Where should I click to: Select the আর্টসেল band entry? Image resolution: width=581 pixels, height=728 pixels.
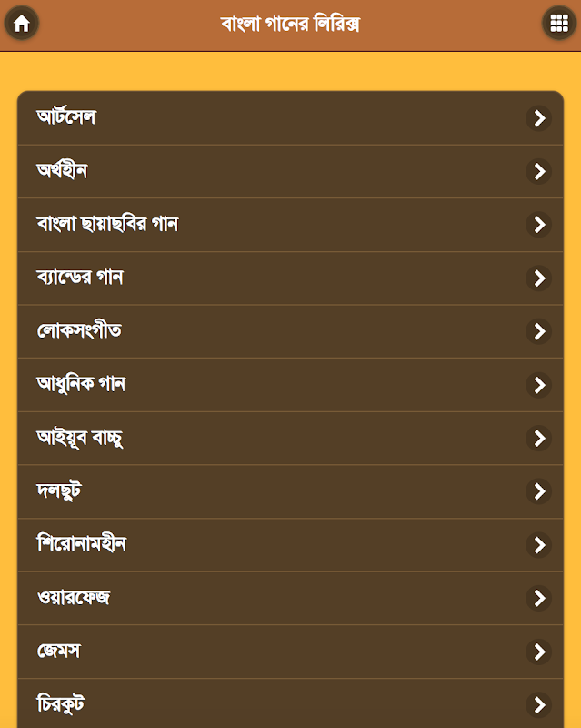[x=66, y=117]
